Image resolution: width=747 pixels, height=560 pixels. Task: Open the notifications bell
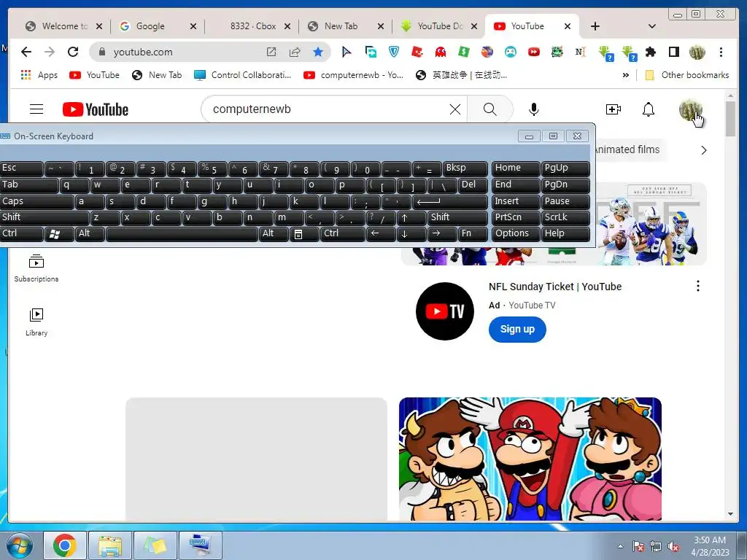coord(649,109)
